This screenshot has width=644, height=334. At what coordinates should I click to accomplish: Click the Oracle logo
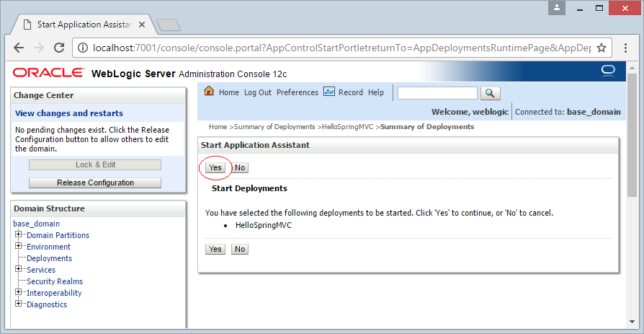point(48,73)
